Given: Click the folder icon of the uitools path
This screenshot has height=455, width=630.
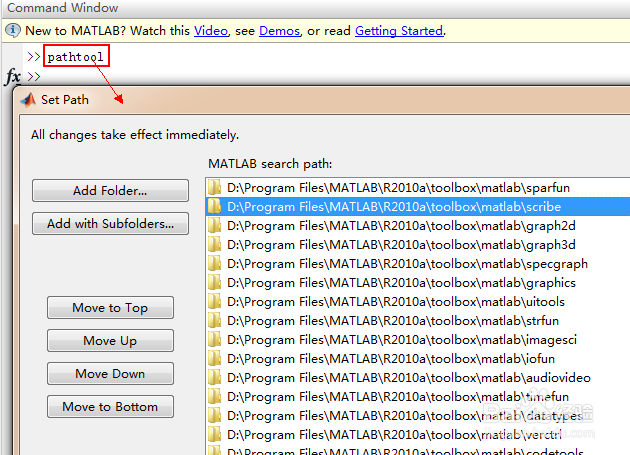Looking at the screenshot, I should 215,301.
